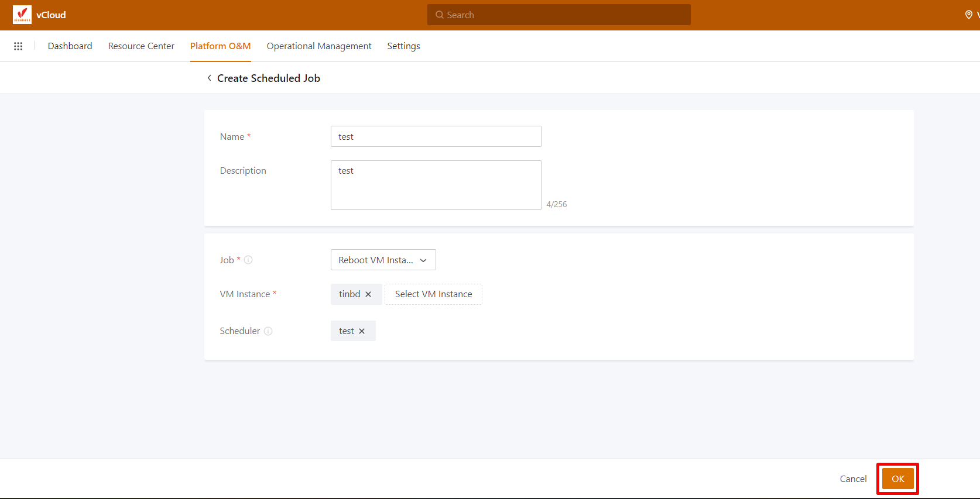The width and height of the screenshot is (980, 499).
Task: Click into the Name input field
Action: pyautogui.click(x=436, y=136)
